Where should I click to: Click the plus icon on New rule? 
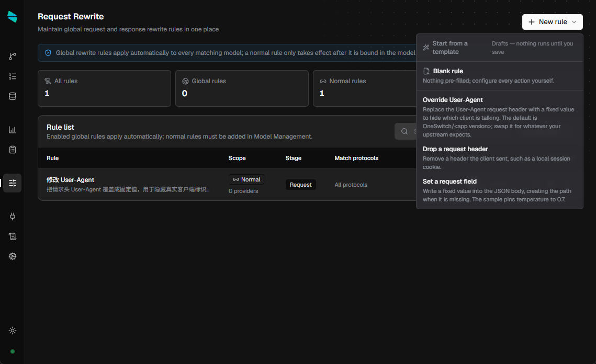point(532,22)
